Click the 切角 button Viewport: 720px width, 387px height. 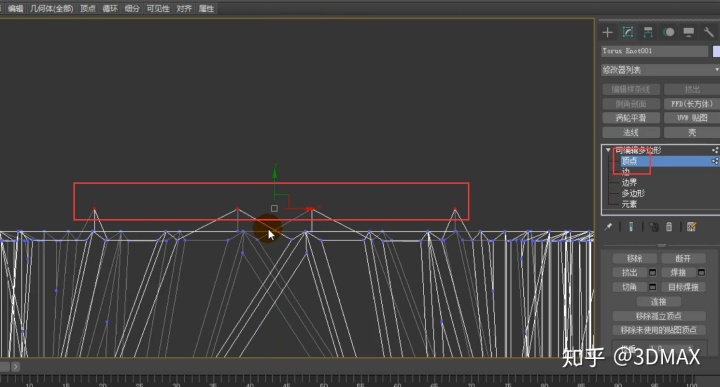pyautogui.click(x=630, y=287)
